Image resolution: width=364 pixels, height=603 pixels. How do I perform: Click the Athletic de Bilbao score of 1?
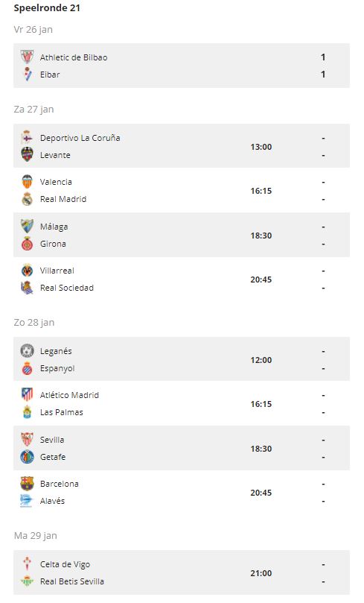(x=323, y=57)
